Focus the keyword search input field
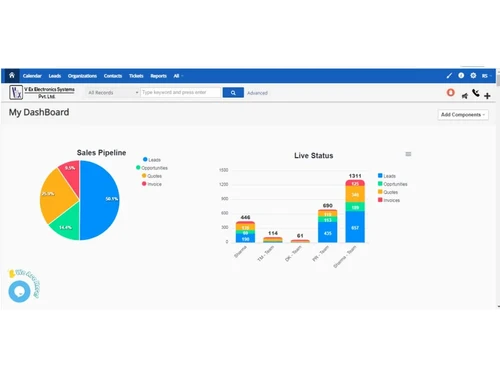Screen dimensions: 500x375 pyautogui.click(x=181, y=92)
